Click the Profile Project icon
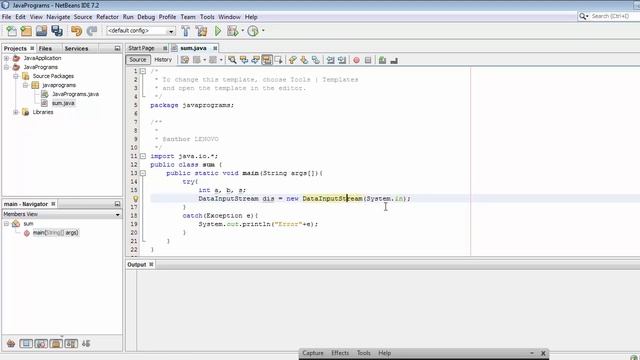Screen dimensions: 640x360 [x=253, y=31]
